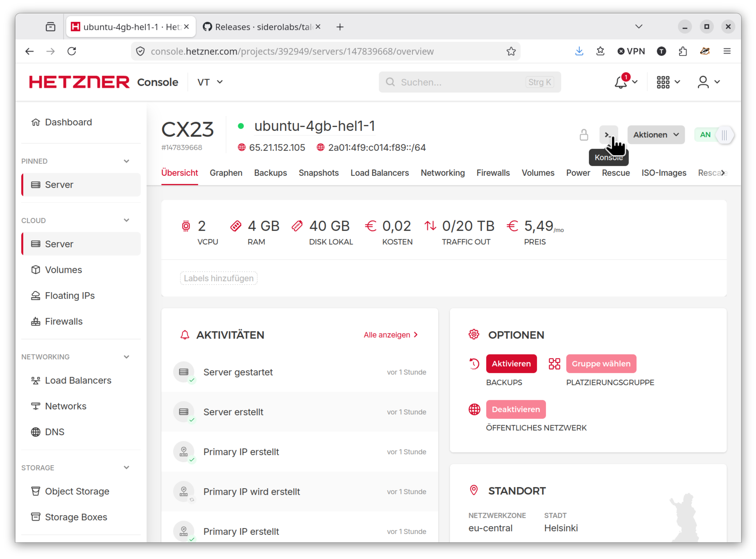Open the notifications bell
The width and height of the screenshot is (756, 559).
621,82
